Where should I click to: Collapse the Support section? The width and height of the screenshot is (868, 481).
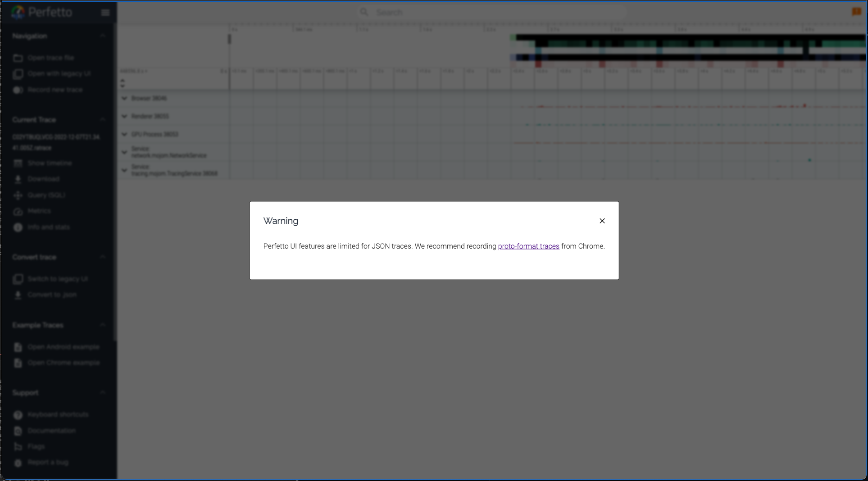click(103, 392)
